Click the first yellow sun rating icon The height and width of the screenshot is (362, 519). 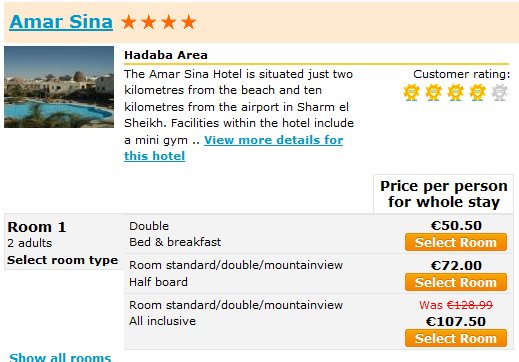click(x=411, y=92)
